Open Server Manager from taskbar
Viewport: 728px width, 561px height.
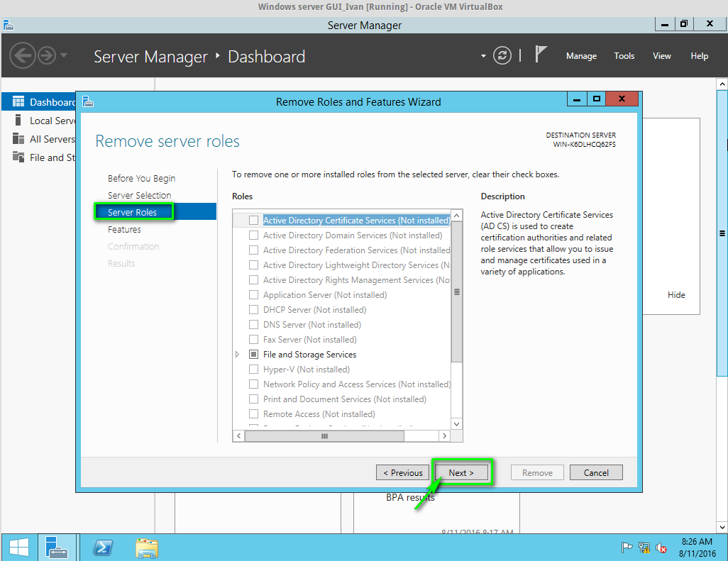pos(57,548)
